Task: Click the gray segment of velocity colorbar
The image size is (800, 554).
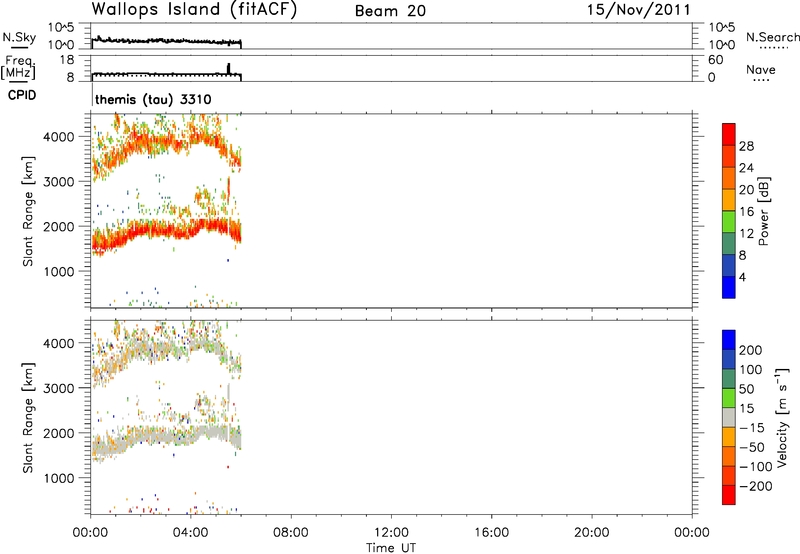Action: point(729,417)
